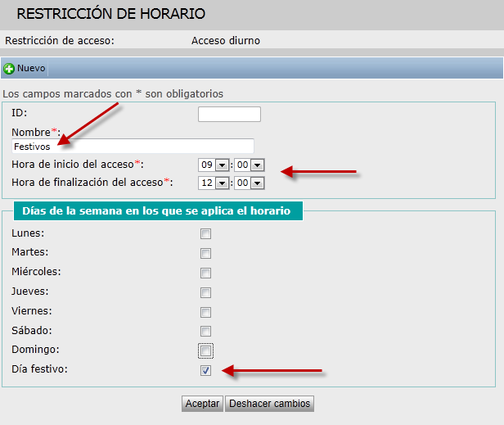Toggle the Viernes checkbox
Screen dimensions: 504x425
click(x=205, y=312)
